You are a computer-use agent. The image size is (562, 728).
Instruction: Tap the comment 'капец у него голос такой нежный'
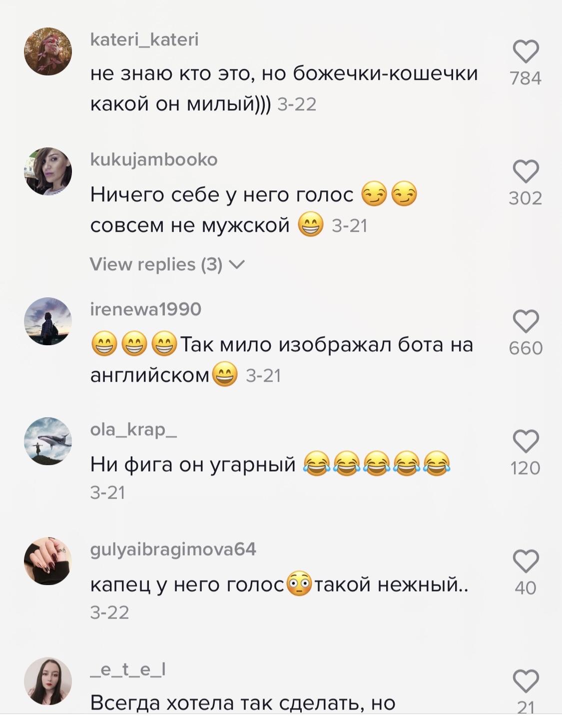click(279, 584)
